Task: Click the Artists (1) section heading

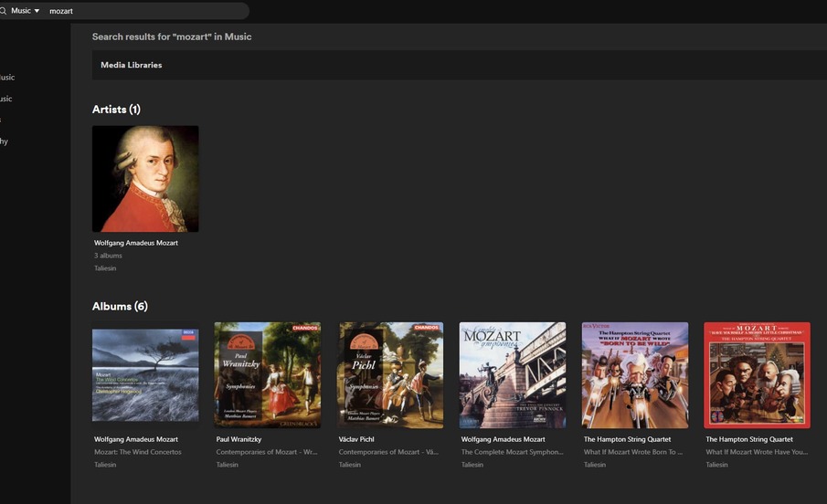Action: coord(116,110)
